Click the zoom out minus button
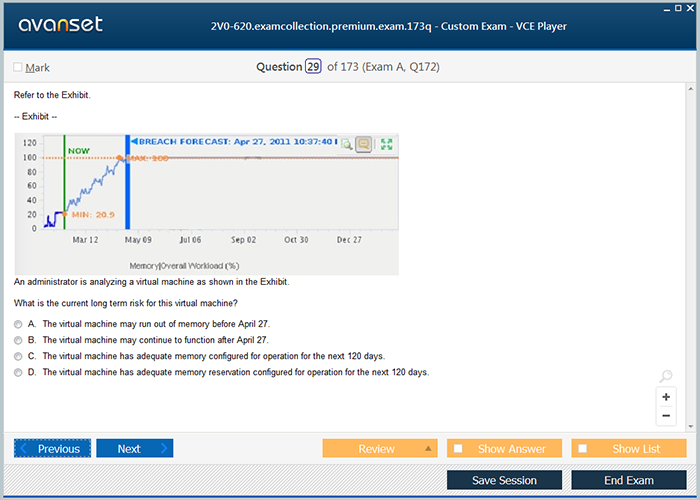Viewport: 700px width, 500px height. [x=666, y=415]
